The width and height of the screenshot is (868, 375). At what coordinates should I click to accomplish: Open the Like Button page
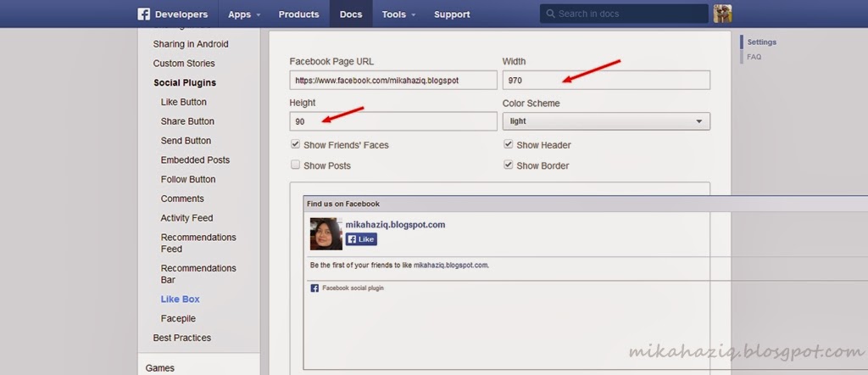point(184,102)
